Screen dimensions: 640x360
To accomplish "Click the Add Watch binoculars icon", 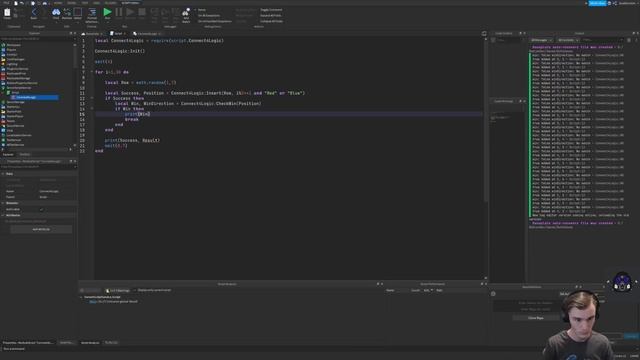I will click(186, 15).
